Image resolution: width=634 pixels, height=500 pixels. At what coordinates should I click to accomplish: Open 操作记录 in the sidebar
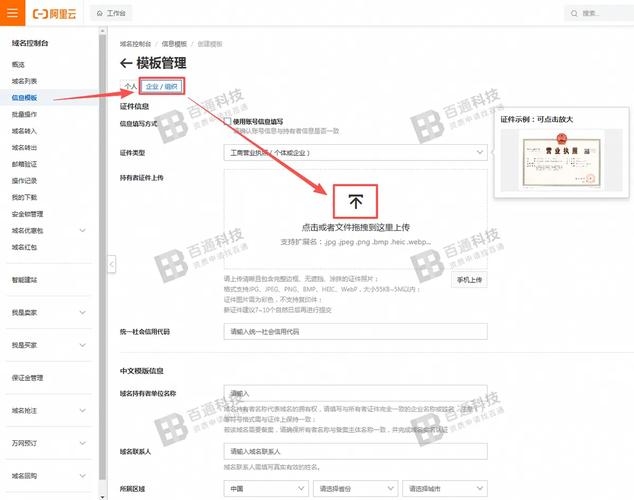pos(24,180)
